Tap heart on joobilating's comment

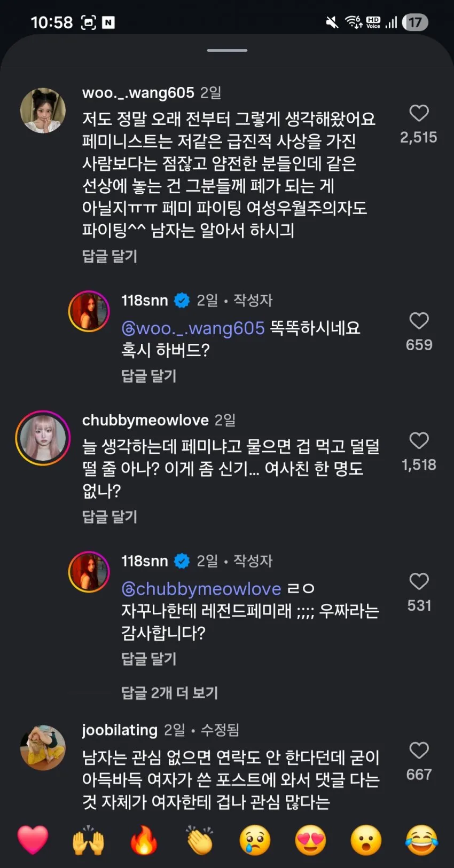coord(419,751)
